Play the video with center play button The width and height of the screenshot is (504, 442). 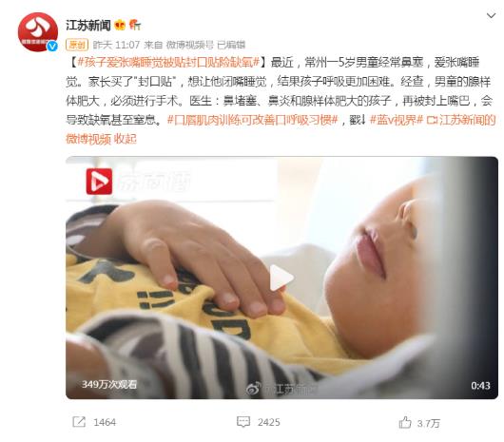281,278
